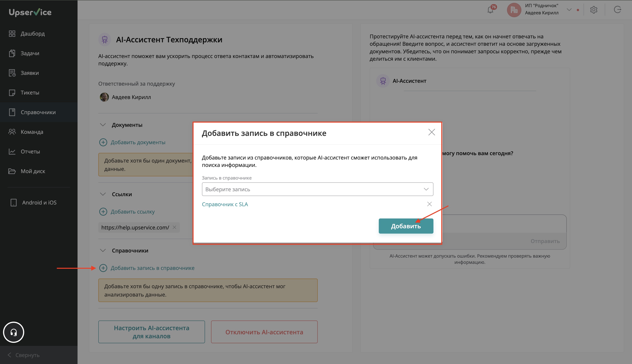Screen dimensions: 632x364
Task: Close the Добавить запись dialog
Action: click(431, 132)
